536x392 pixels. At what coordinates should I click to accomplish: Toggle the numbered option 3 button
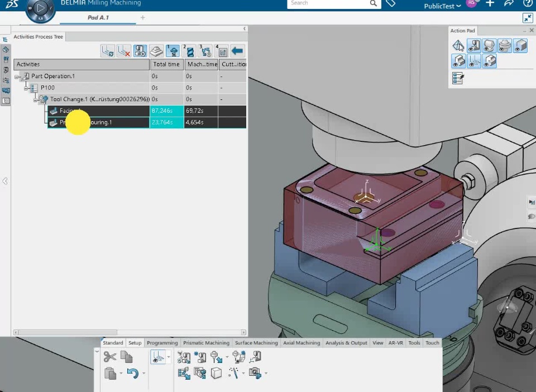(x=205, y=51)
